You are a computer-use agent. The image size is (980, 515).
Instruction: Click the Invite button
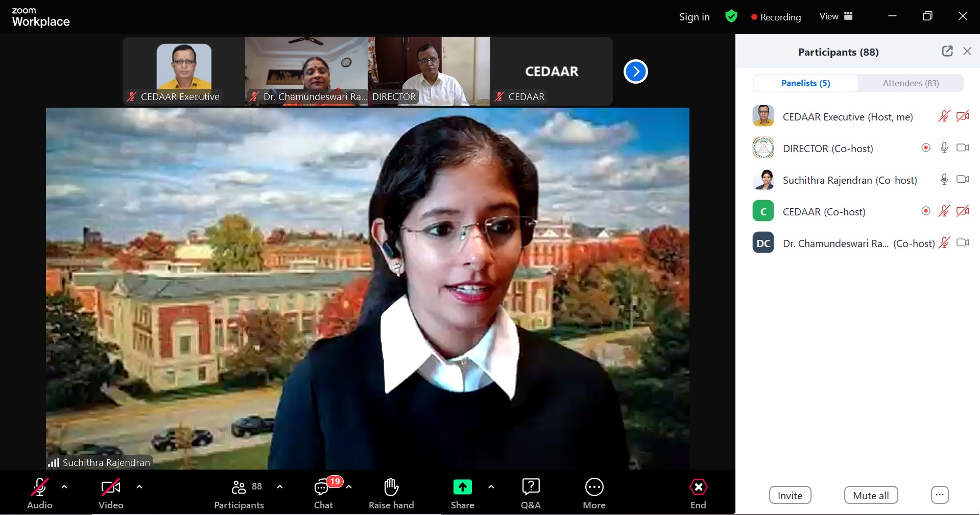pyautogui.click(x=790, y=495)
